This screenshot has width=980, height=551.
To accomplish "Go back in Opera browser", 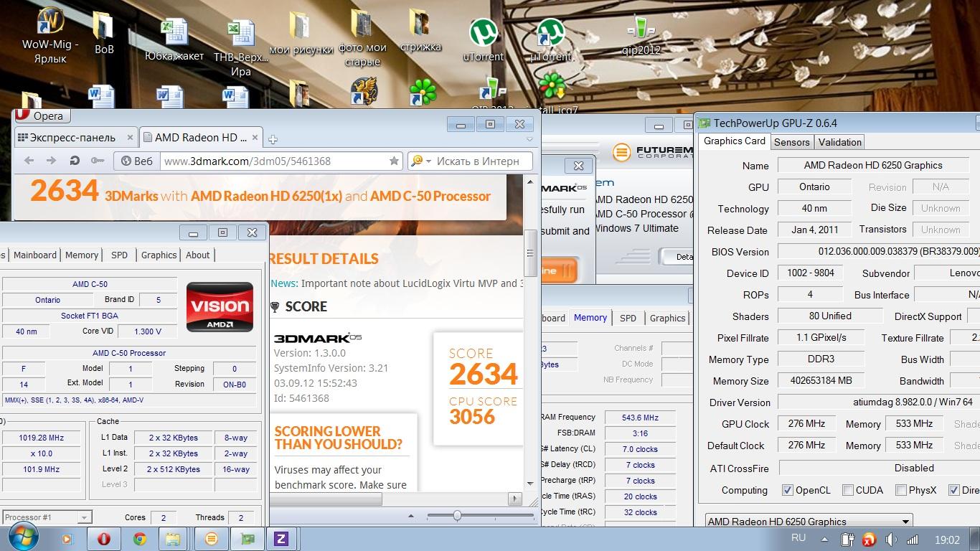I will click(29, 161).
